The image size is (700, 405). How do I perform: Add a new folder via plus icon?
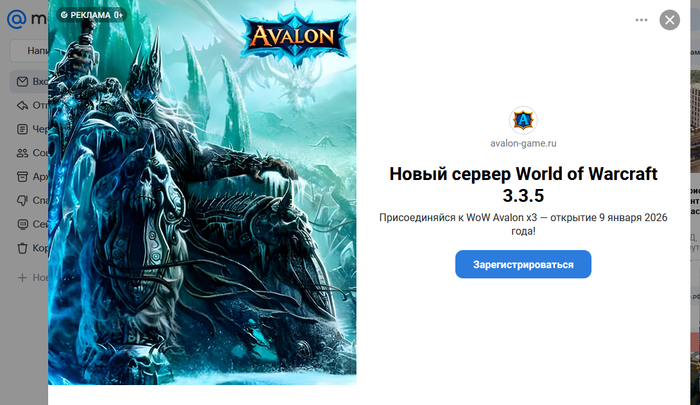tap(22, 278)
